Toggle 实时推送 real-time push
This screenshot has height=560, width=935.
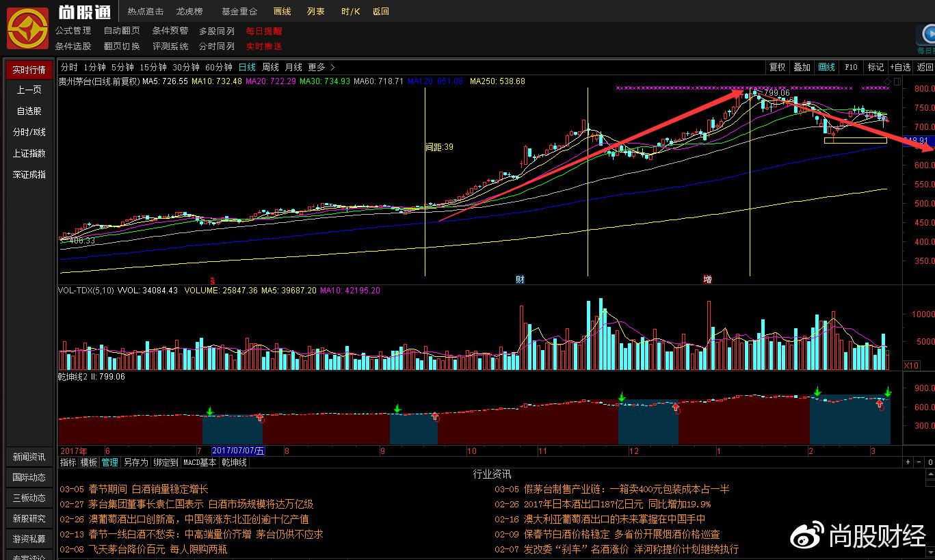coord(264,46)
